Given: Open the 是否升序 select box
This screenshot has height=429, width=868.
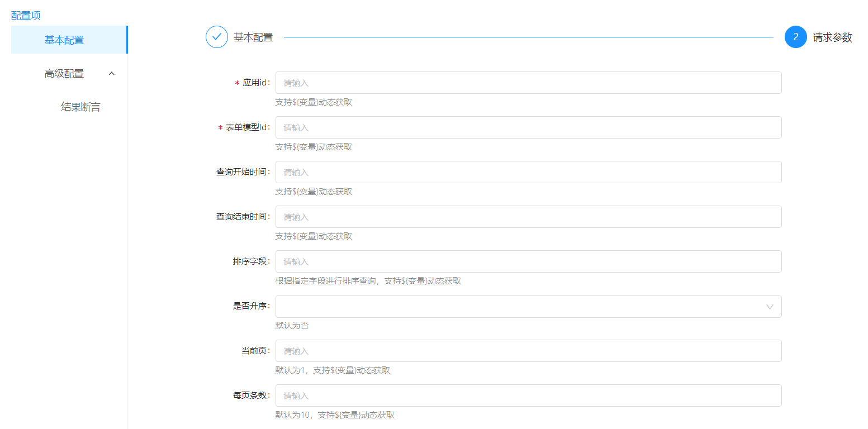Looking at the screenshot, I should pyautogui.click(x=520, y=307).
